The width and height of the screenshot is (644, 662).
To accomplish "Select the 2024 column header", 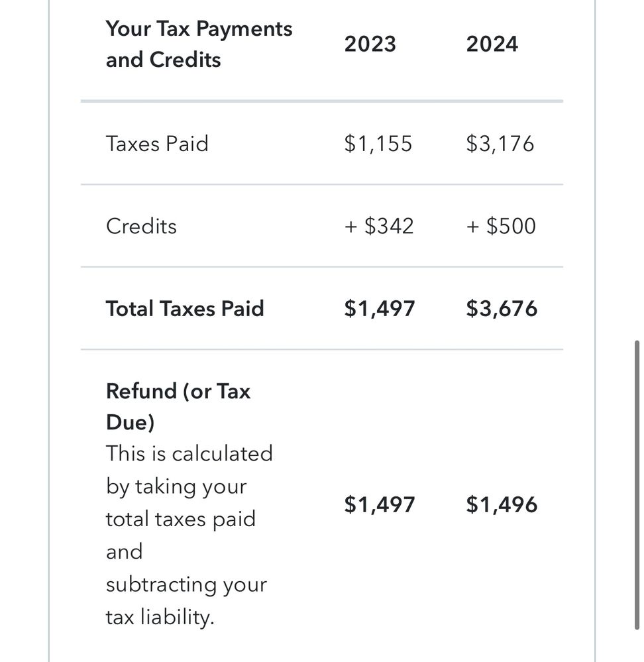I will 492,44.
